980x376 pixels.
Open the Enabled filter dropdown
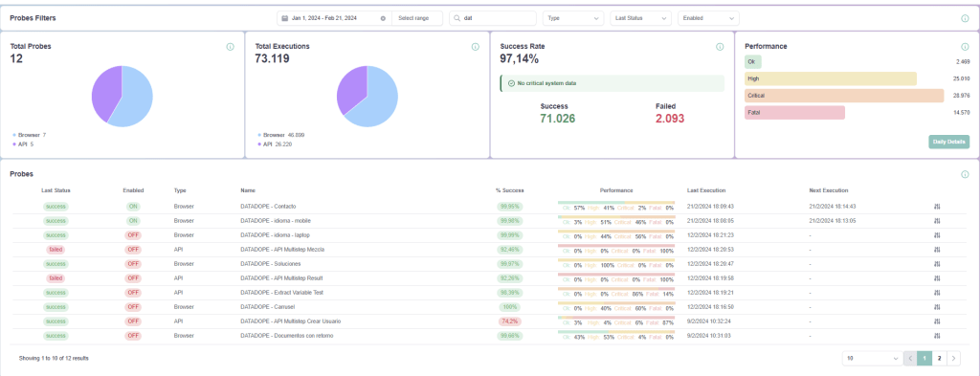coord(708,18)
